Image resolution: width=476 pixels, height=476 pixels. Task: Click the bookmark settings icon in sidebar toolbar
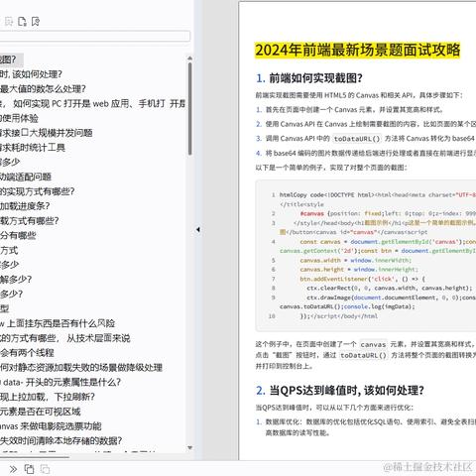pyautogui.click(x=36, y=22)
